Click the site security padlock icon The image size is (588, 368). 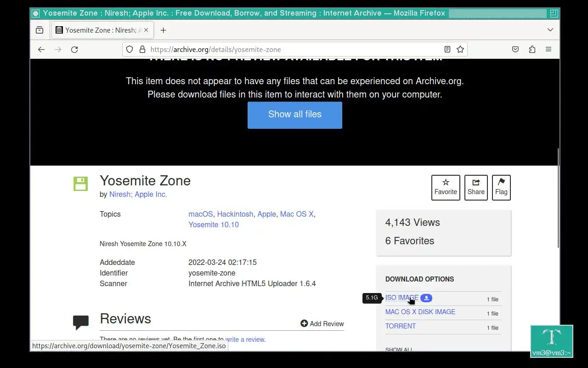[x=142, y=49]
